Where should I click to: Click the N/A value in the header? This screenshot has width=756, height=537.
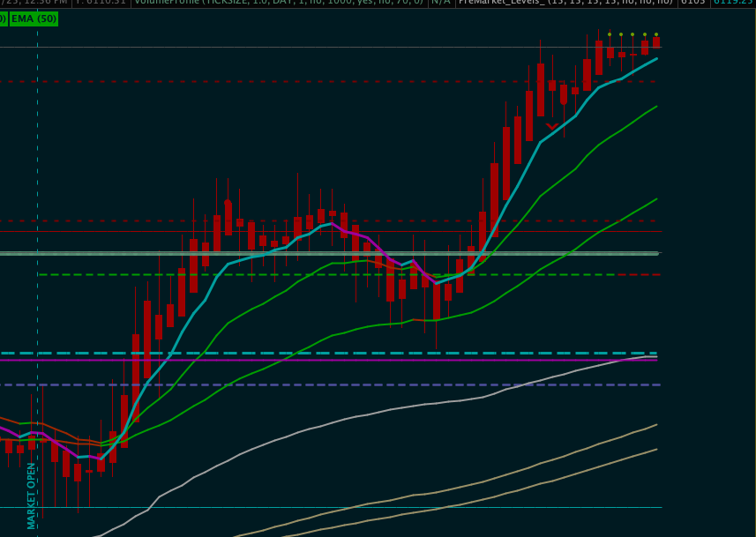pos(440,3)
